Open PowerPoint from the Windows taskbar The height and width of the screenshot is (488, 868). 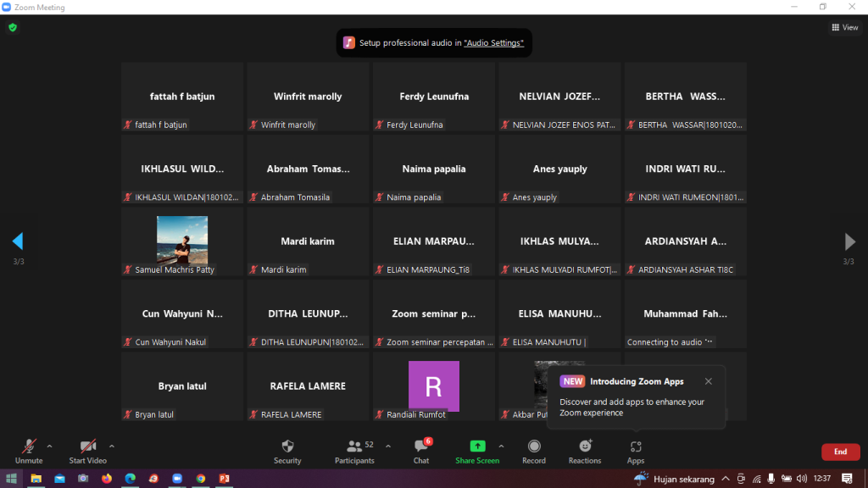coord(224,479)
